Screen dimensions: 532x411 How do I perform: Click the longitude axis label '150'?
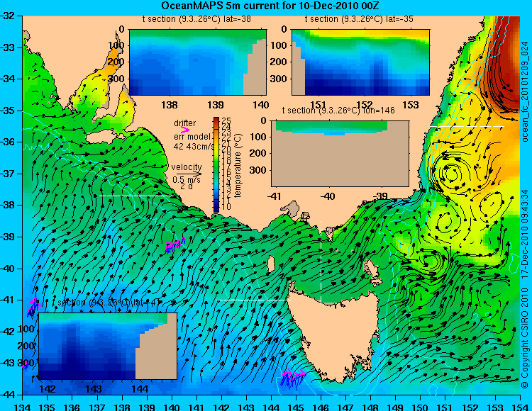click(421, 407)
